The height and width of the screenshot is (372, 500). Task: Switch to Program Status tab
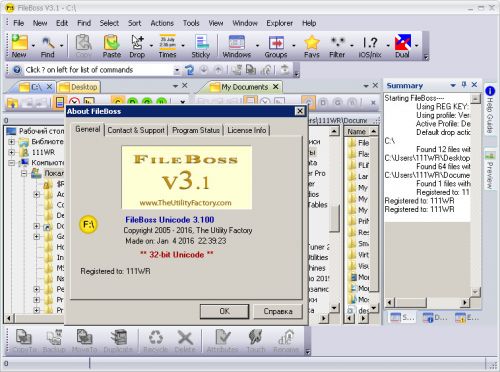[x=196, y=130]
